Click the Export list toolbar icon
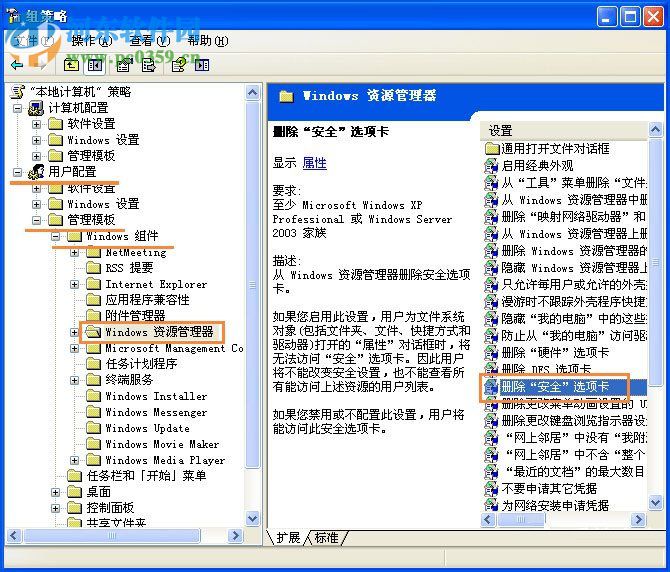This screenshot has width=670, height=572. click(149, 65)
